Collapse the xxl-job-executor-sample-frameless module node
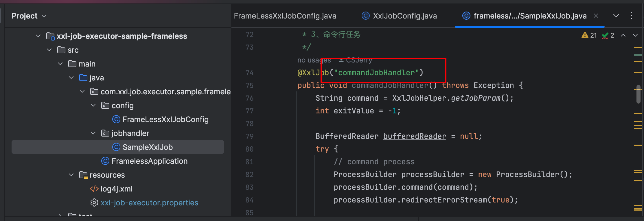644x221 pixels. click(38, 36)
